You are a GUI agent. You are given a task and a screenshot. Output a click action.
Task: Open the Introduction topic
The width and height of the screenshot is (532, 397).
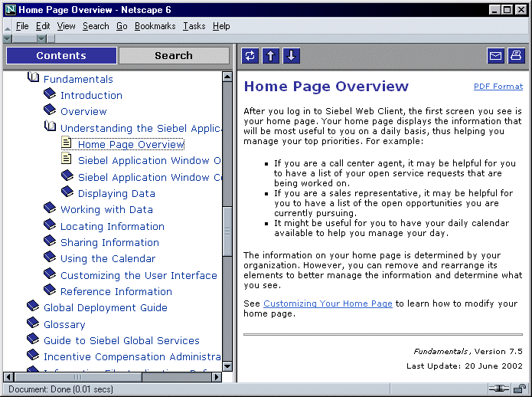click(x=91, y=96)
